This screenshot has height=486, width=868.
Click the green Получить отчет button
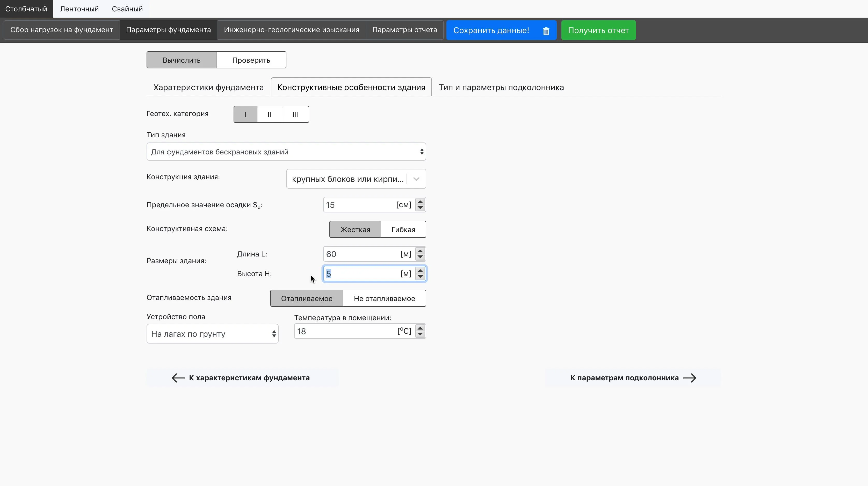[598, 30]
